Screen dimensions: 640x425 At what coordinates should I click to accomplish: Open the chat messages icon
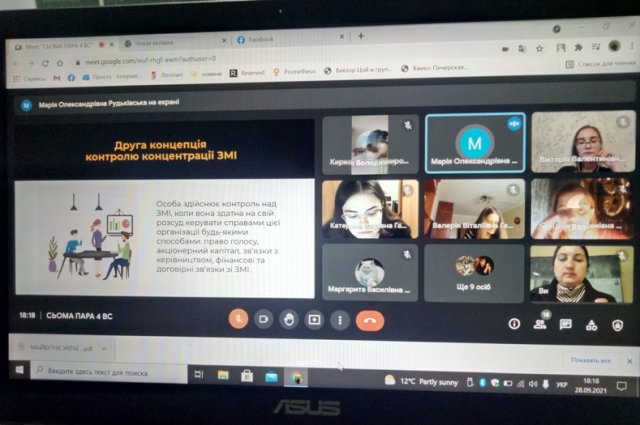566,325
